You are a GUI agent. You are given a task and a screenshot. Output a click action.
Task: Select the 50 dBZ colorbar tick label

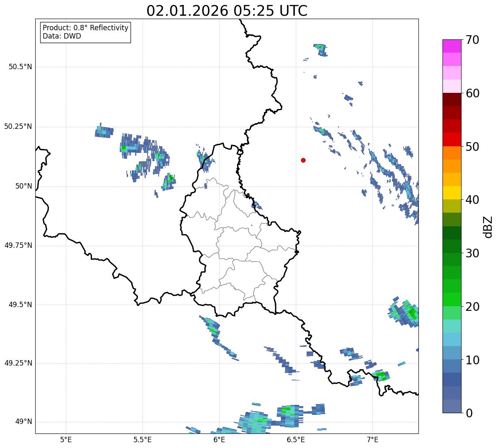coord(473,147)
